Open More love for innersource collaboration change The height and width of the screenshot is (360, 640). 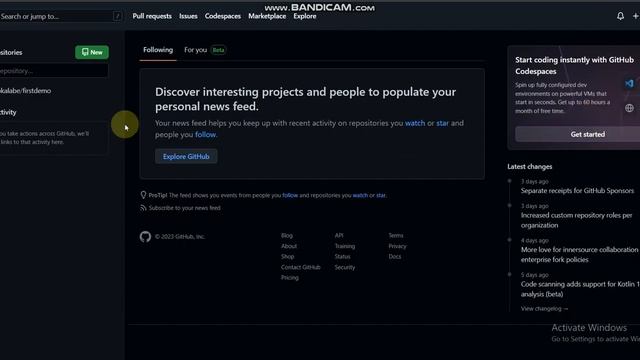[579, 255]
